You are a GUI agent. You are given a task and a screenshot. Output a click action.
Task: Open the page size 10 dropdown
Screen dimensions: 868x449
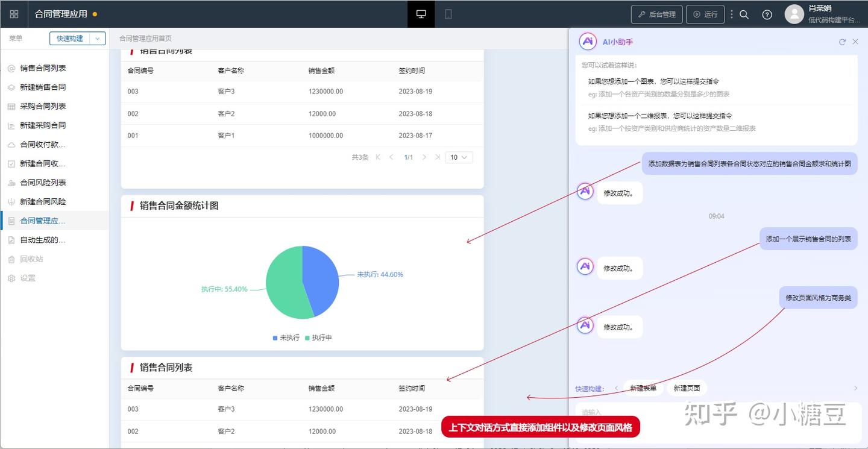point(459,157)
